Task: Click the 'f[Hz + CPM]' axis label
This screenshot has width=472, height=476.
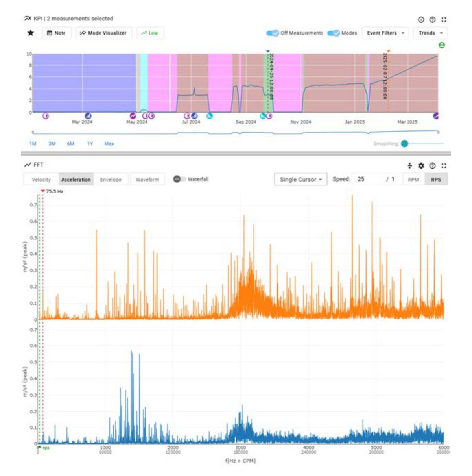Action: (240, 461)
